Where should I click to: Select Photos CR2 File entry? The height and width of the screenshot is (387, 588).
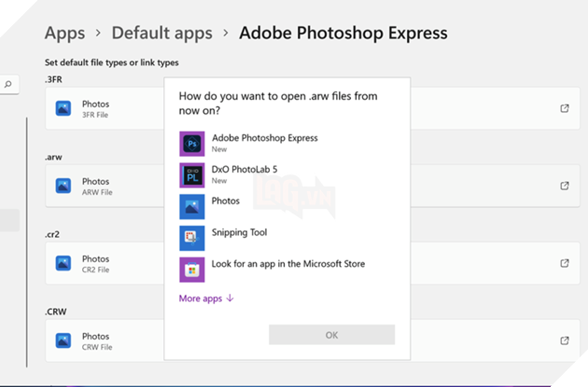(96, 264)
